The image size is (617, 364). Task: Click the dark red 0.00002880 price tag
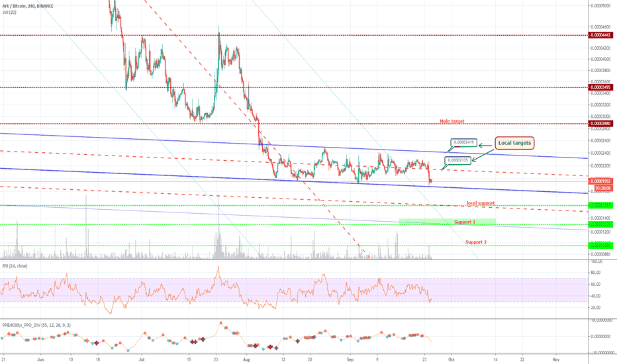(x=600, y=124)
